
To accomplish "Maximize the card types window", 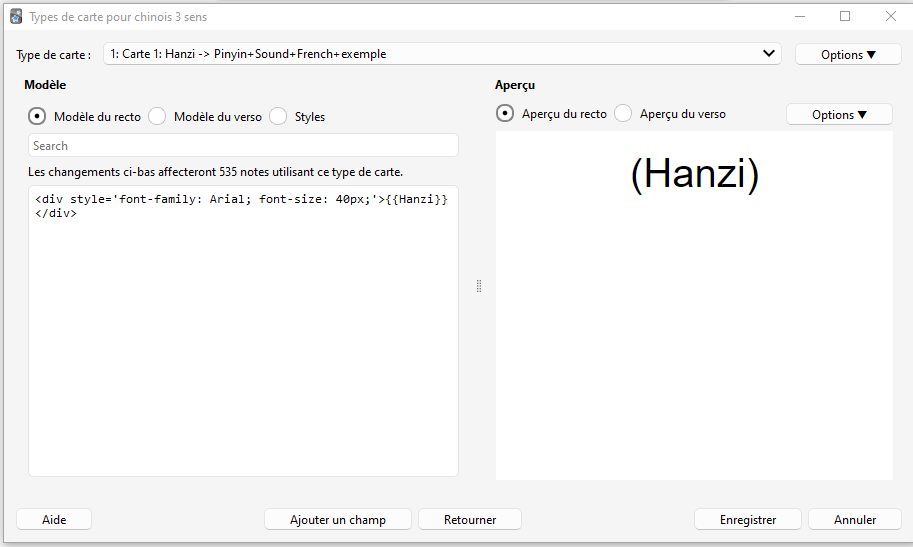I will [x=845, y=16].
